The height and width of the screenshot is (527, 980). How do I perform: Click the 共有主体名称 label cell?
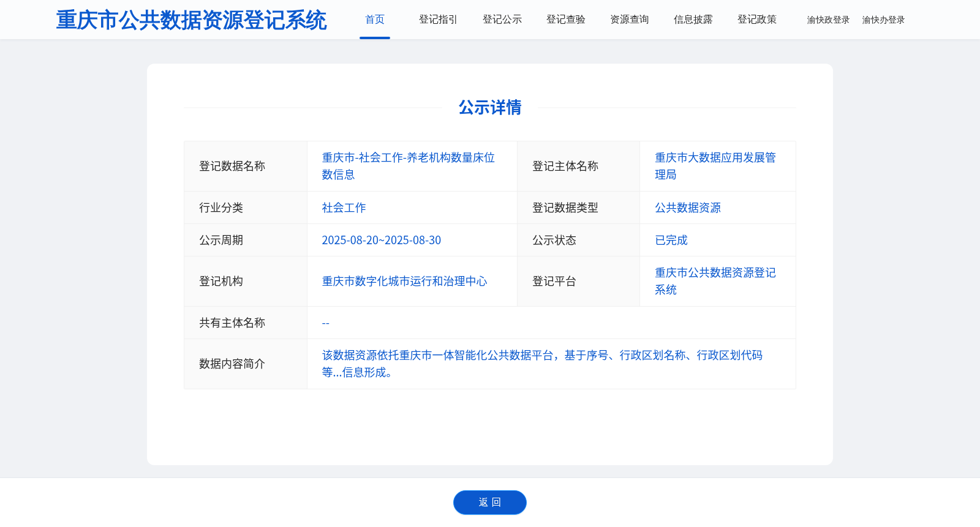pos(246,323)
